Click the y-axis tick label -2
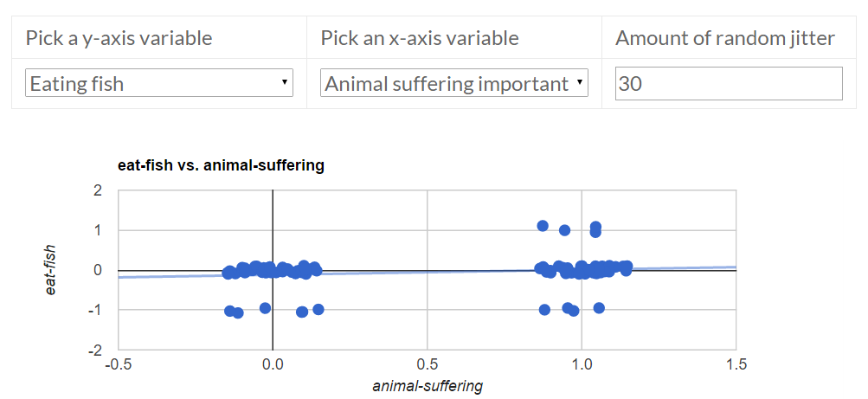The height and width of the screenshot is (399, 868). click(x=95, y=350)
